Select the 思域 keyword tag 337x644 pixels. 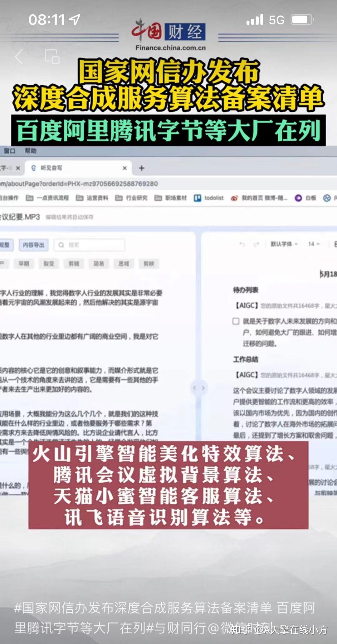tap(124, 264)
